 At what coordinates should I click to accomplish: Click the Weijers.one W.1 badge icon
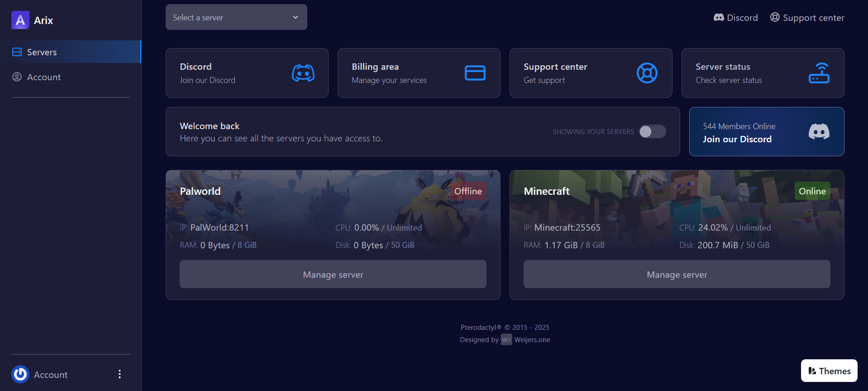pyautogui.click(x=506, y=340)
